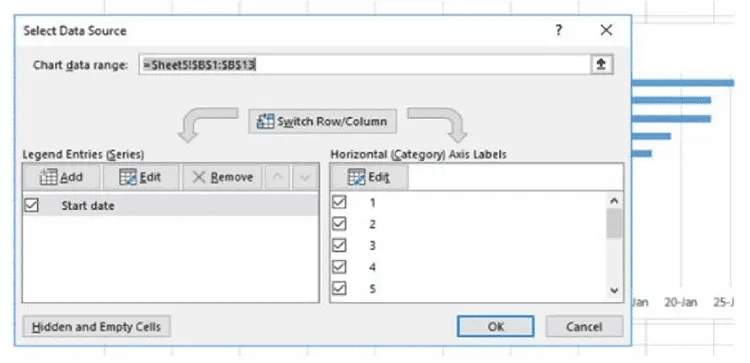Viewport: 750px width, 363px height.
Task: Click the Cancel button
Action: click(x=584, y=327)
